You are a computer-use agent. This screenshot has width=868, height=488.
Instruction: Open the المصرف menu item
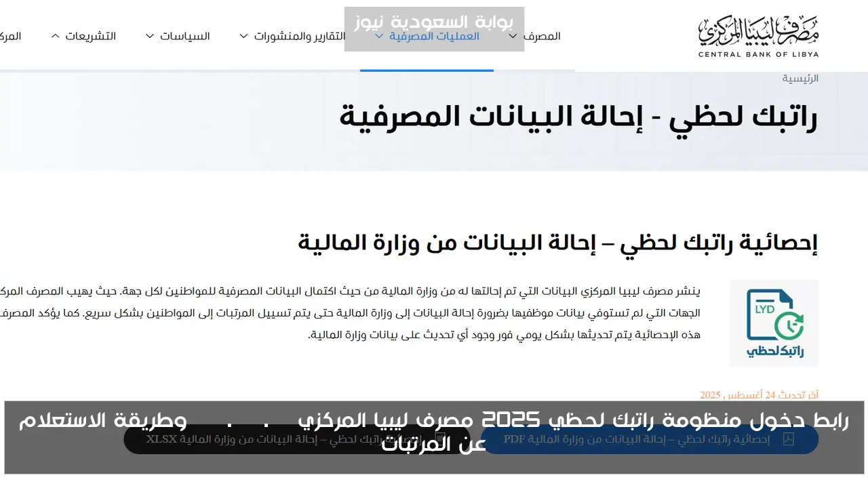[x=542, y=36]
